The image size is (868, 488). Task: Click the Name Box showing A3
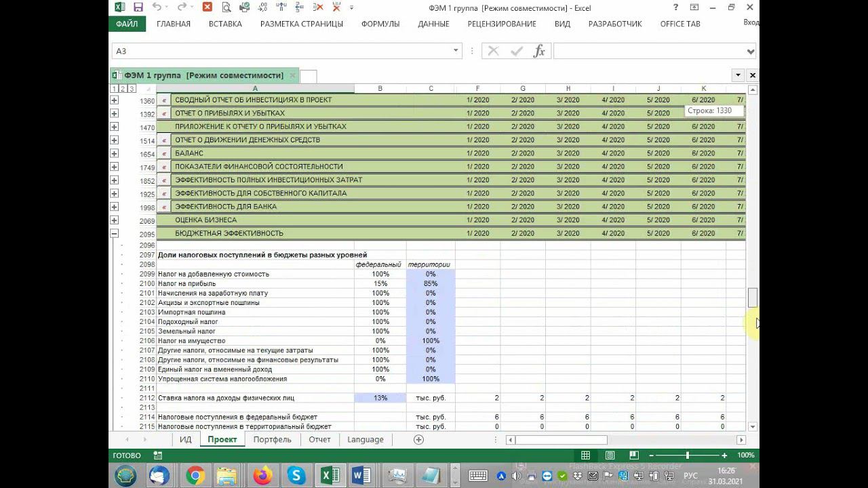point(281,51)
